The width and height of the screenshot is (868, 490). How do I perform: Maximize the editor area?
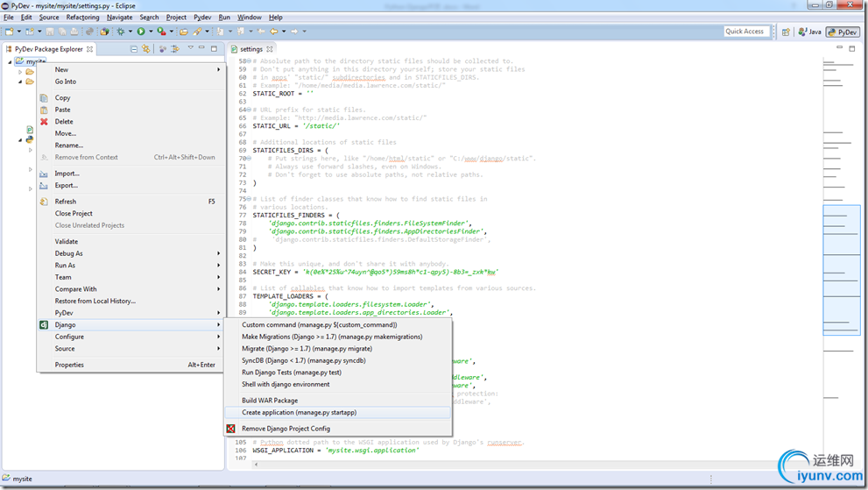[852, 48]
